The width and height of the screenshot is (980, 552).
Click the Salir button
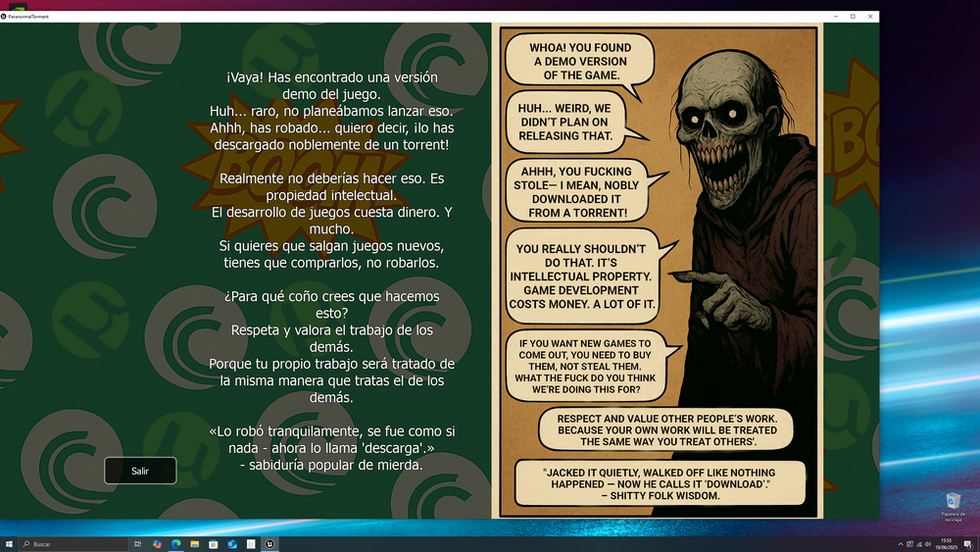click(140, 471)
